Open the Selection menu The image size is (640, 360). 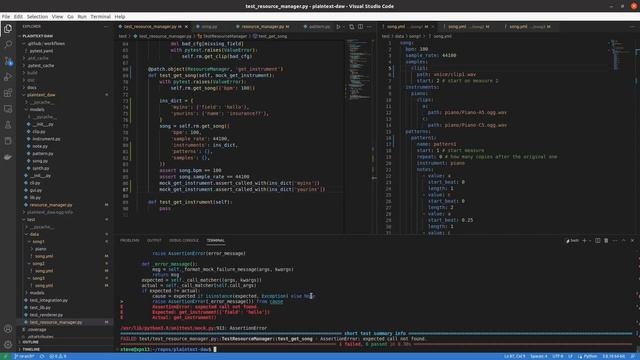[37, 17]
